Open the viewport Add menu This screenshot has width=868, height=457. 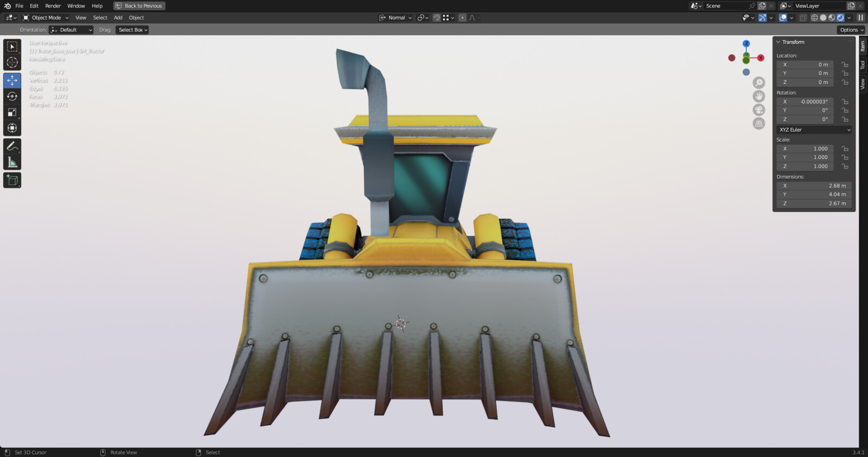118,18
